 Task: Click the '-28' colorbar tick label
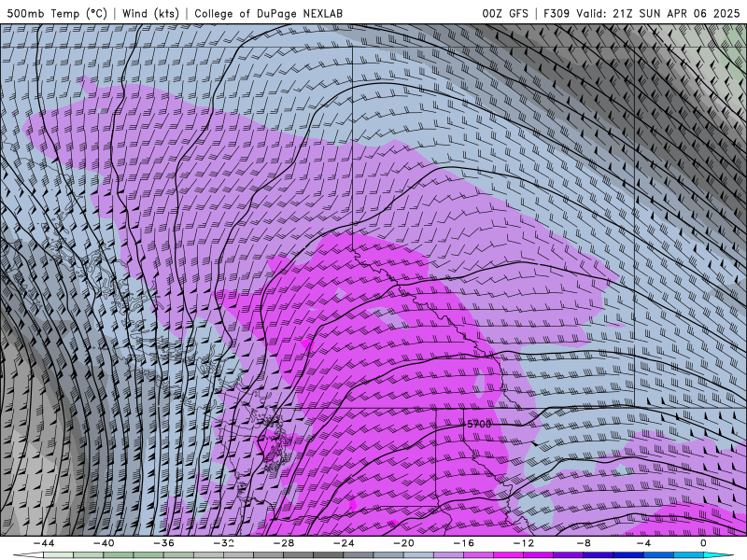284,543
